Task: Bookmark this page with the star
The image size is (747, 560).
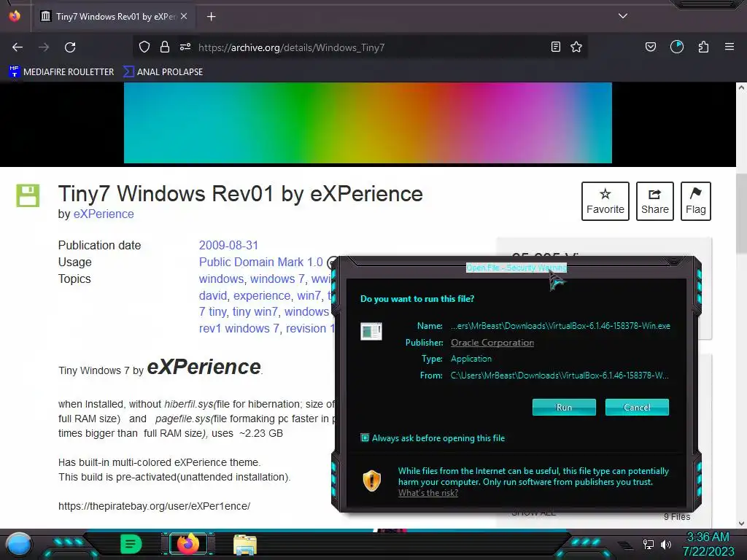Action: tap(576, 47)
